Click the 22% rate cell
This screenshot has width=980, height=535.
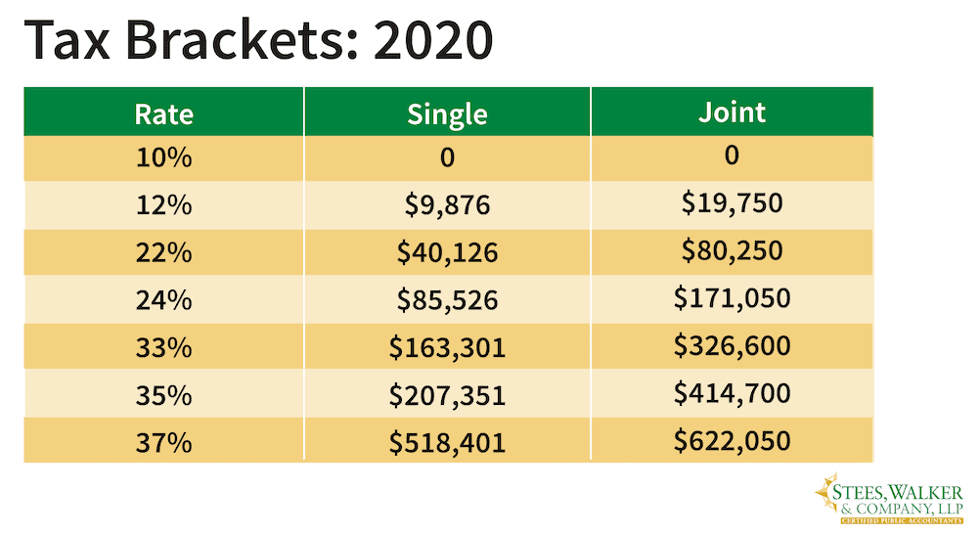pos(163,252)
